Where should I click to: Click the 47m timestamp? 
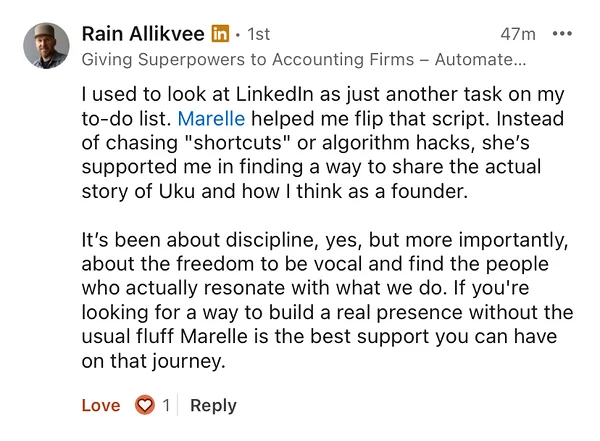518,34
